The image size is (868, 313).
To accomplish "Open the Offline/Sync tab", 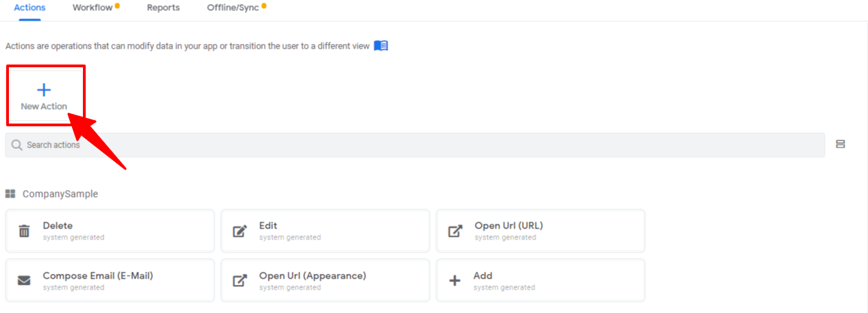I will tap(233, 8).
